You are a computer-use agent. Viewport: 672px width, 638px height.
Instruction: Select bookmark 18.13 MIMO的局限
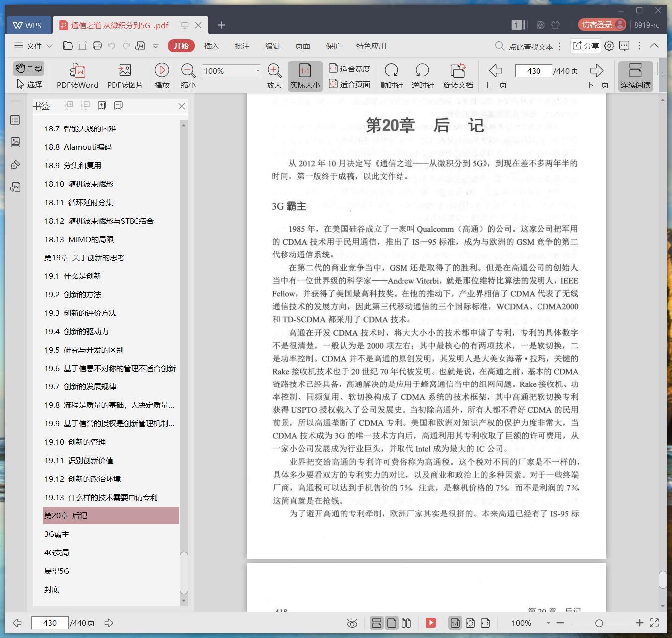(79, 239)
